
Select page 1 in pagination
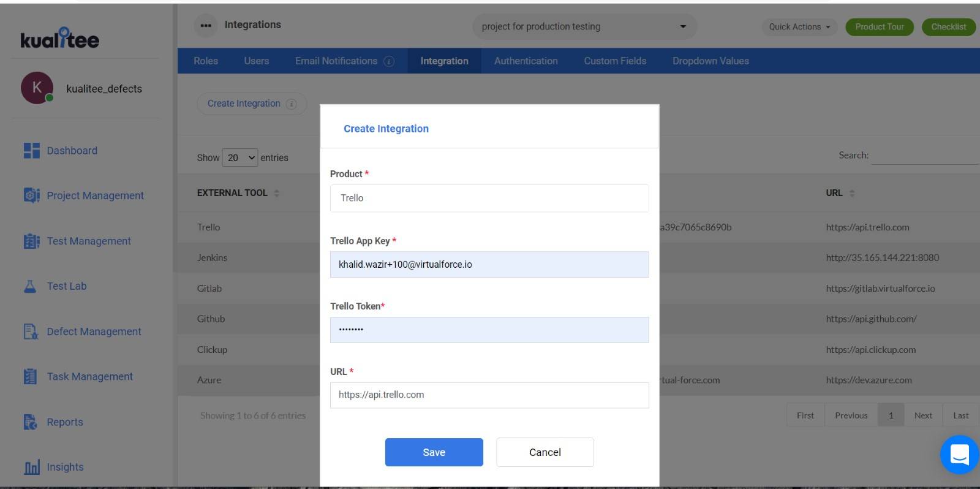click(891, 415)
